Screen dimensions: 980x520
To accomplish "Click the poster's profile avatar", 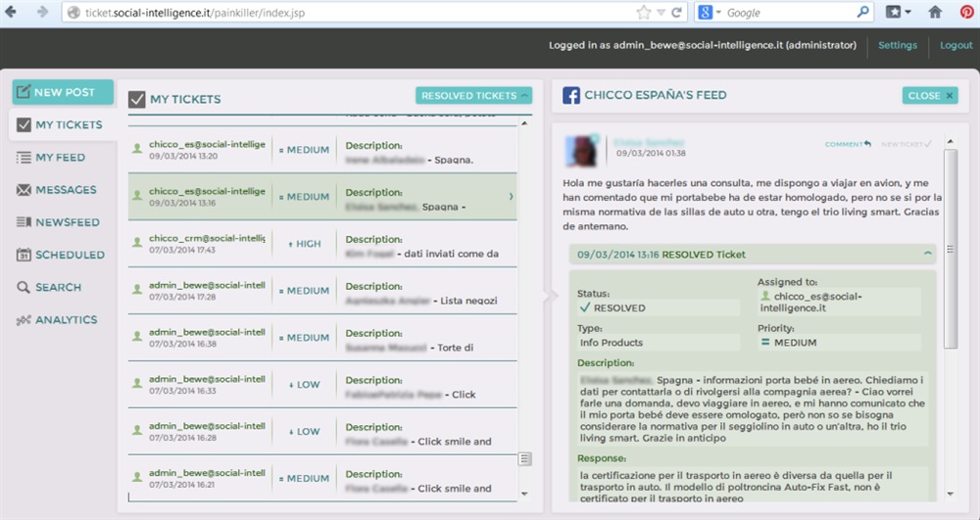I will click(582, 151).
